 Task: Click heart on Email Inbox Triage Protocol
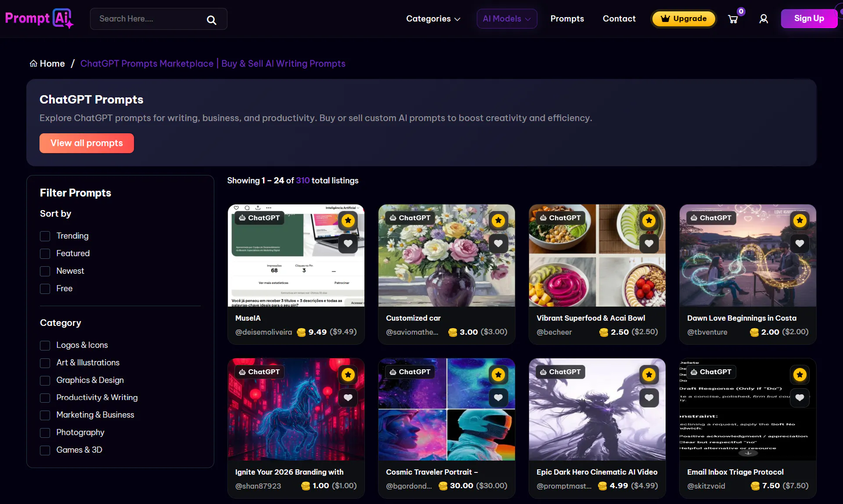(x=800, y=397)
